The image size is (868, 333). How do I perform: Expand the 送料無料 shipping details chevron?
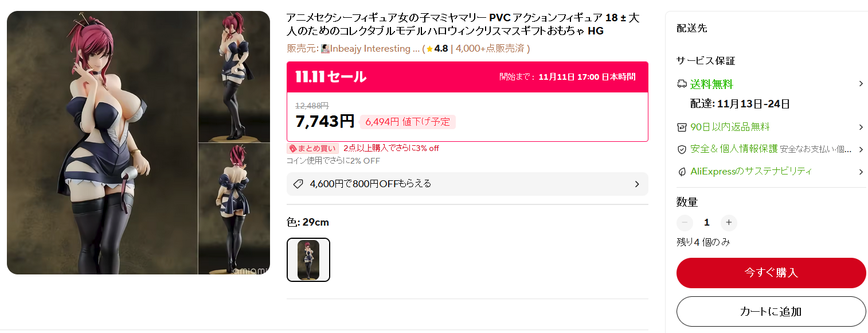click(x=861, y=84)
